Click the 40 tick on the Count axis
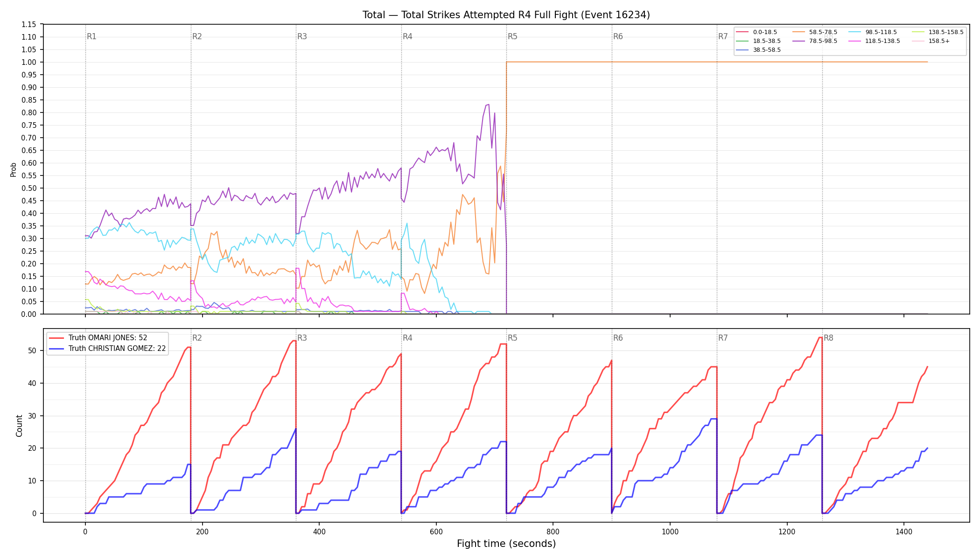Viewport: 980px width, 560px height. [x=33, y=383]
